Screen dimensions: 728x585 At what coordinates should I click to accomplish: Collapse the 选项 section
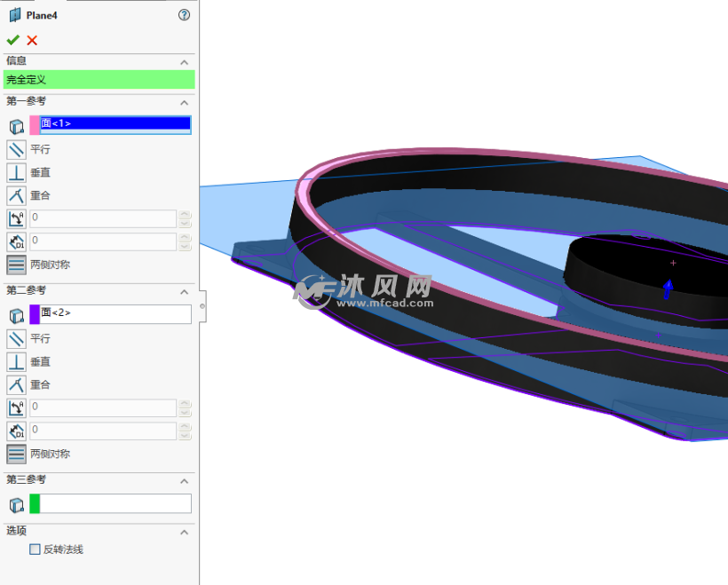click(x=185, y=532)
